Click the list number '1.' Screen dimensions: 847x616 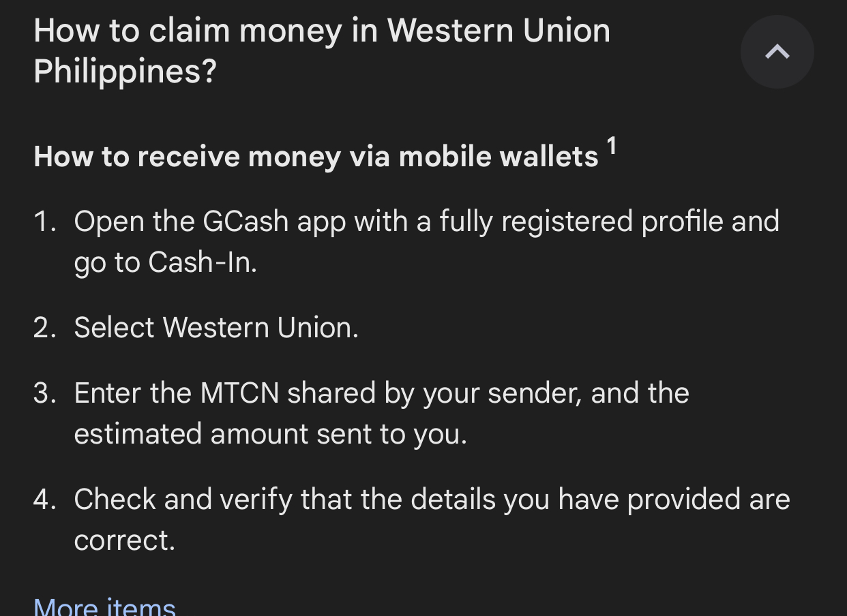point(45,221)
